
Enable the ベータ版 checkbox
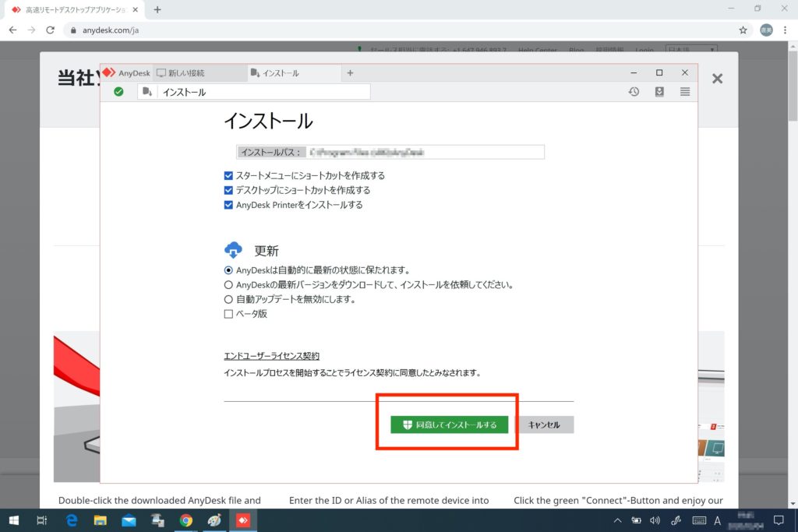pyautogui.click(x=228, y=314)
